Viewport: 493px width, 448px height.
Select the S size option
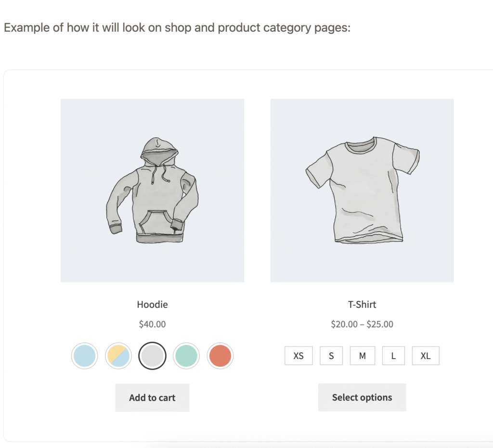click(331, 356)
